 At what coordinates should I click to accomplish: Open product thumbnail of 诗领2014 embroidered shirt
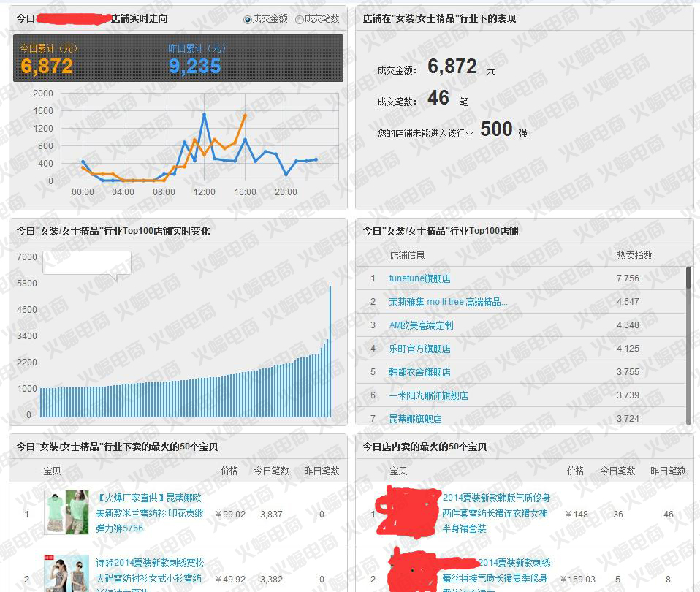[x=66, y=574]
